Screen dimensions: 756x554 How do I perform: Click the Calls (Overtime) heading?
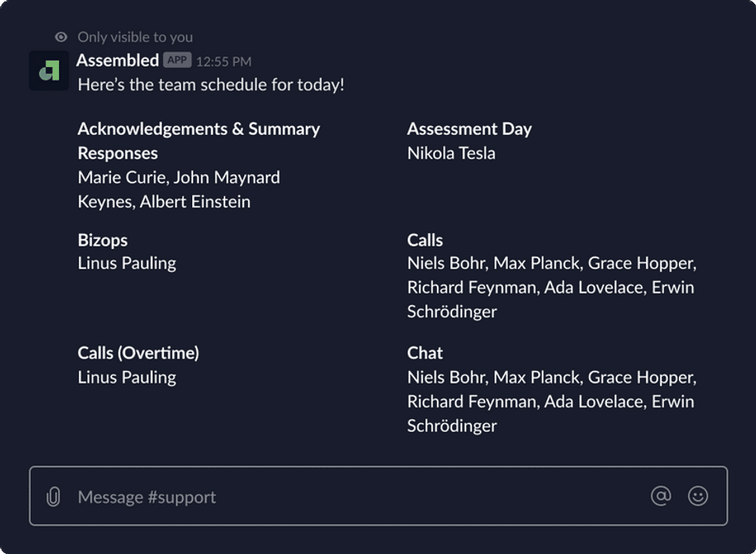tap(138, 352)
